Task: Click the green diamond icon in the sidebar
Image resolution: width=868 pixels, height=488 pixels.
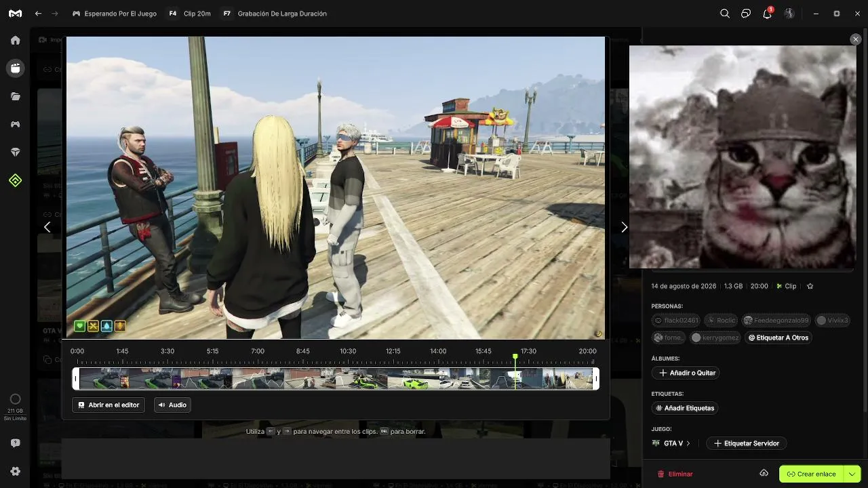Action: (x=15, y=180)
